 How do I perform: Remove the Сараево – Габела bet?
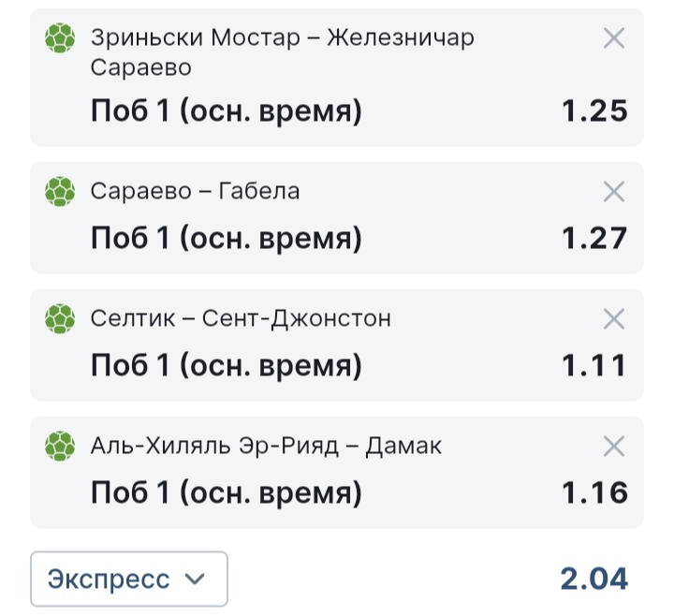pos(613,192)
